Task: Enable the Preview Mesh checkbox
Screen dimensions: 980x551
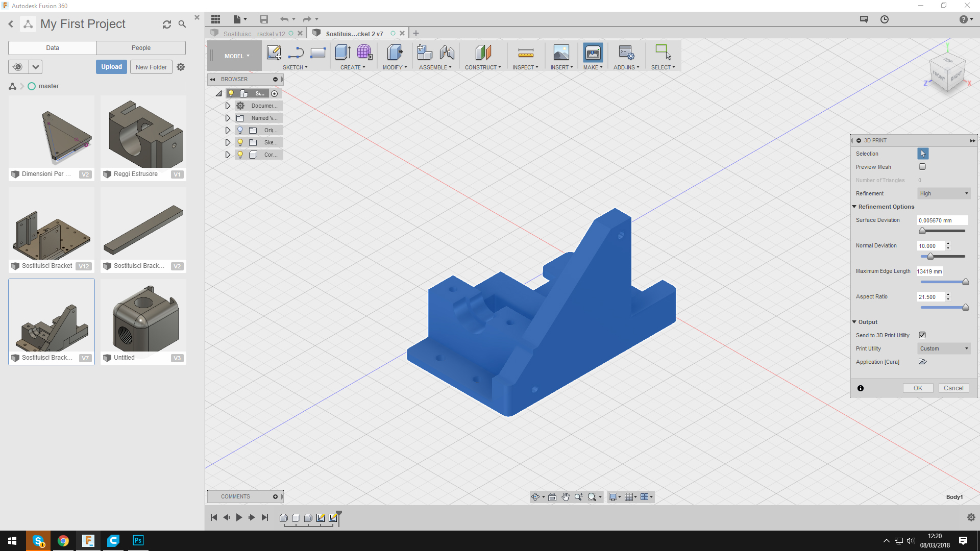Action: (x=922, y=167)
